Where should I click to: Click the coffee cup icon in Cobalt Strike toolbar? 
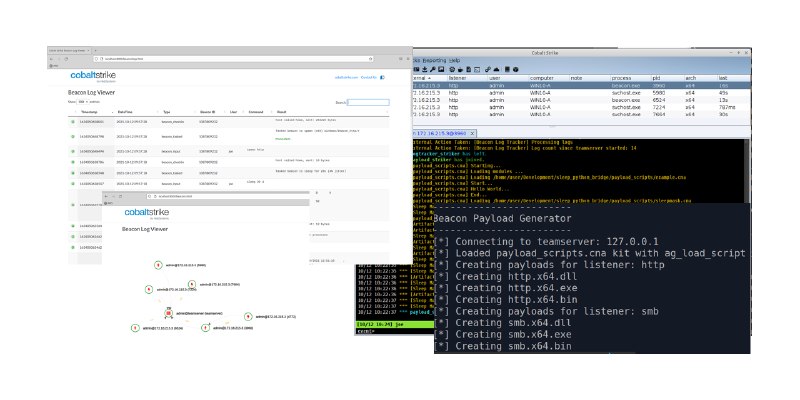(460, 69)
